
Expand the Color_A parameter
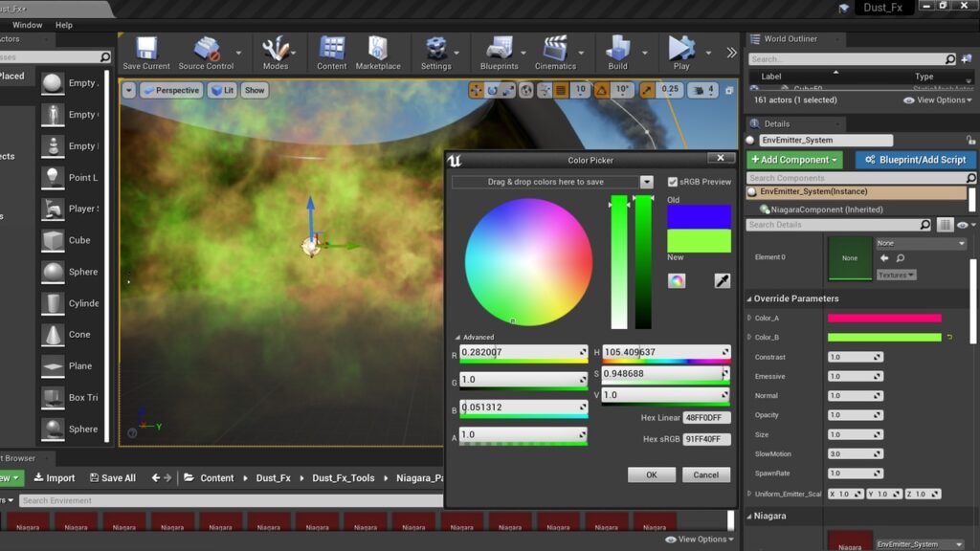click(749, 318)
